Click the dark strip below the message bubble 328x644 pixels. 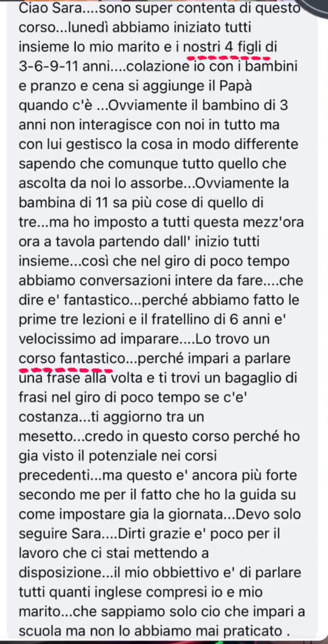(164, 642)
